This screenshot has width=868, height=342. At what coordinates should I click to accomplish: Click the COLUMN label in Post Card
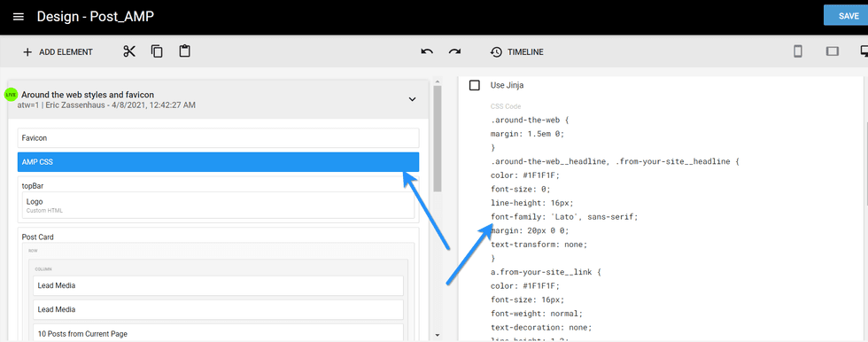point(43,269)
